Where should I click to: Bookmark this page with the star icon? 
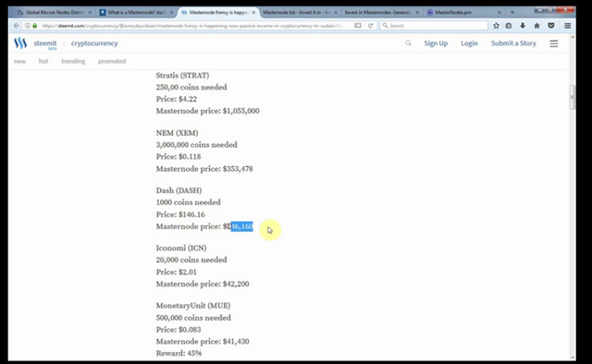496,26
